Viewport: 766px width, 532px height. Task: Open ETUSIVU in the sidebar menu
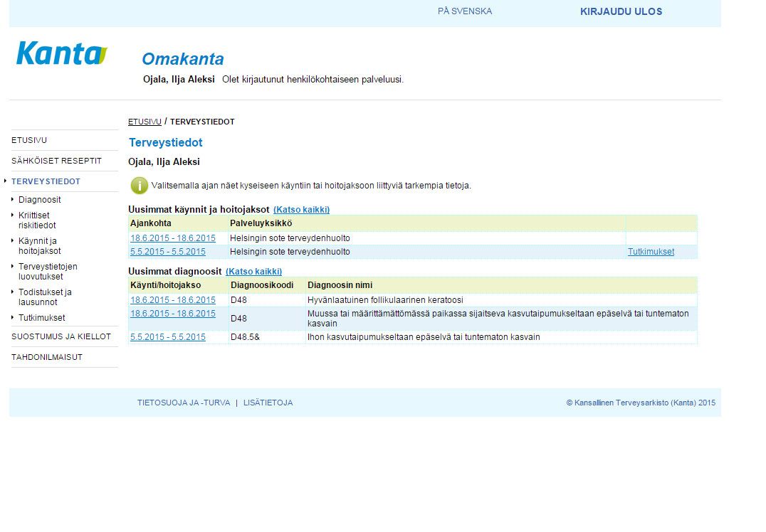29,140
